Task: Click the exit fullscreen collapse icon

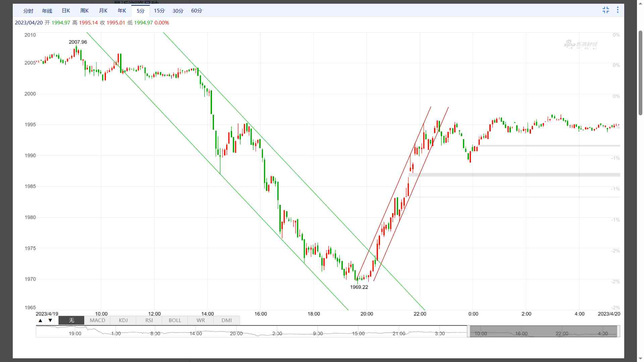Action: [x=605, y=10]
